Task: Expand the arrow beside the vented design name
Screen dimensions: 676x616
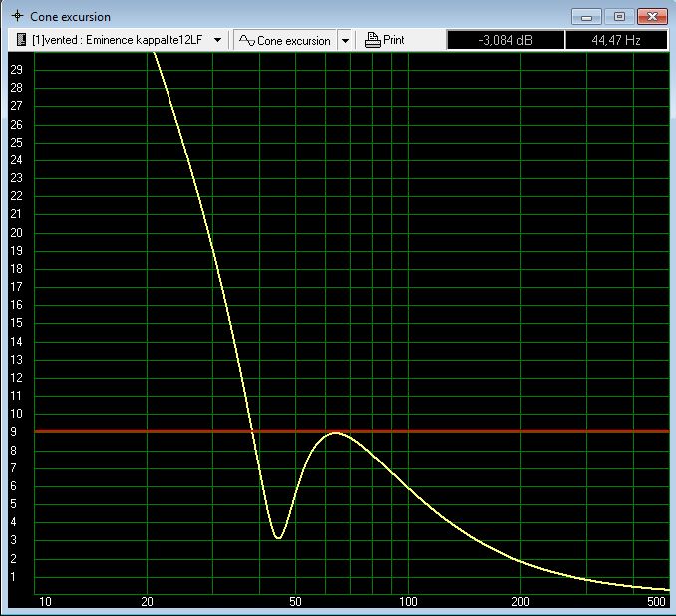Action: (217, 41)
